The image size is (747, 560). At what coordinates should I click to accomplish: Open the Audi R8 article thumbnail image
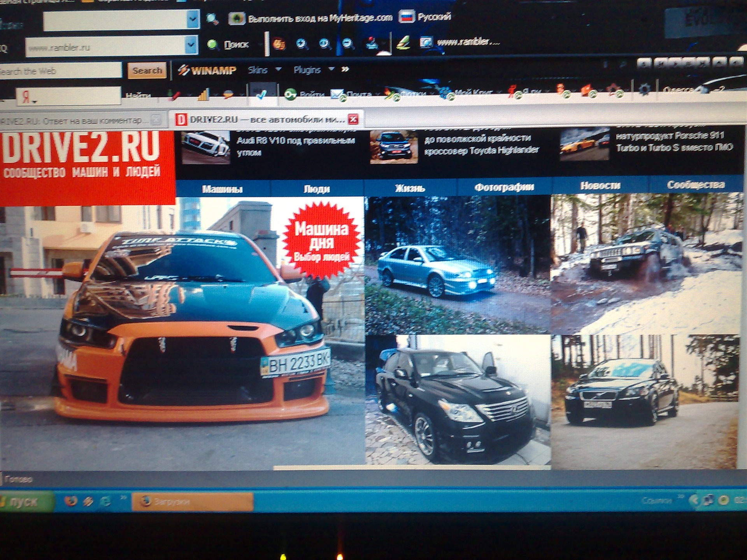click(x=205, y=147)
